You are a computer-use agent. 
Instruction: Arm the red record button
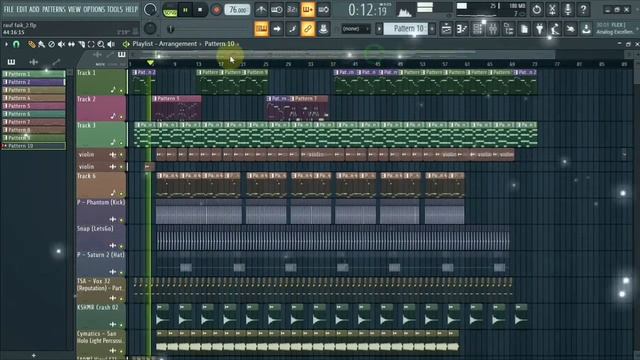coord(216,10)
